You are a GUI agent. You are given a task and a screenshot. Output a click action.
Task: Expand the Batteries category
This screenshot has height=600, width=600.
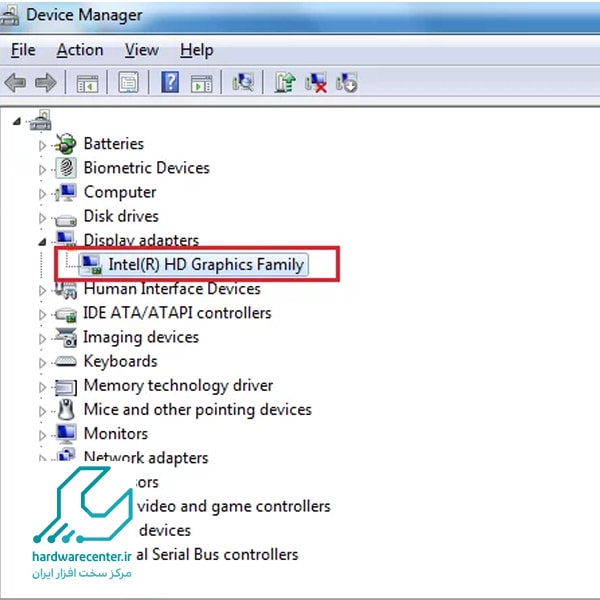point(42,145)
